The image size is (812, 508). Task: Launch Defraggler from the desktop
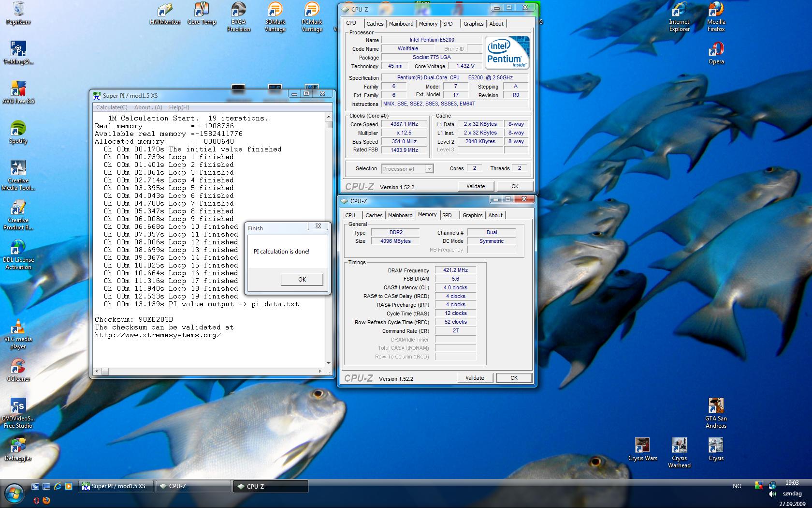[18, 449]
